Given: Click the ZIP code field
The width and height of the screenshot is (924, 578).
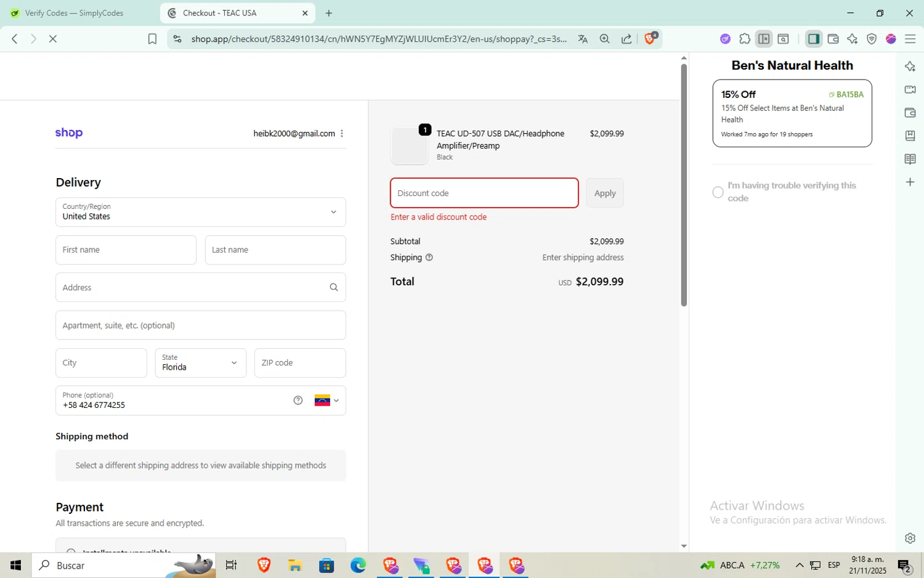Looking at the screenshot, I should [300, 363].
